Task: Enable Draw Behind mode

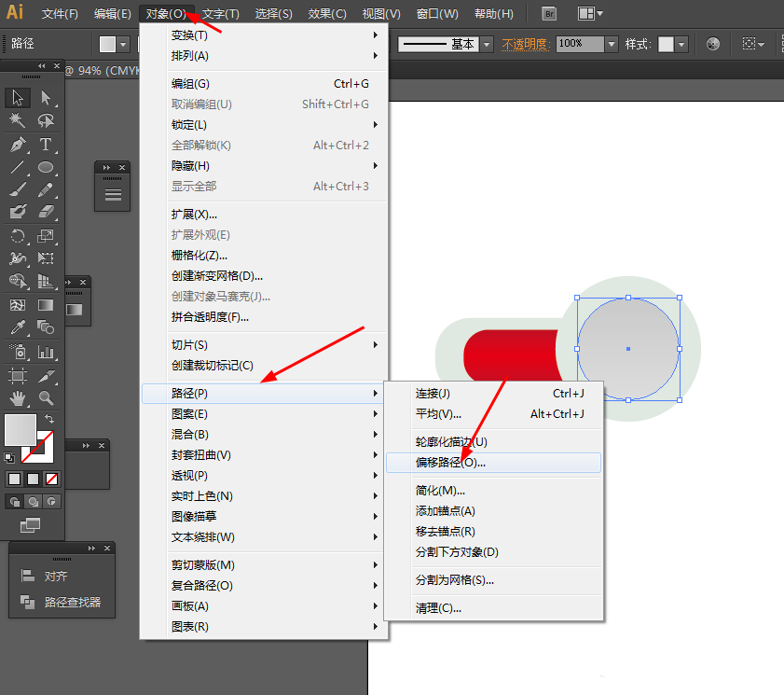Action: coord(34,501)
